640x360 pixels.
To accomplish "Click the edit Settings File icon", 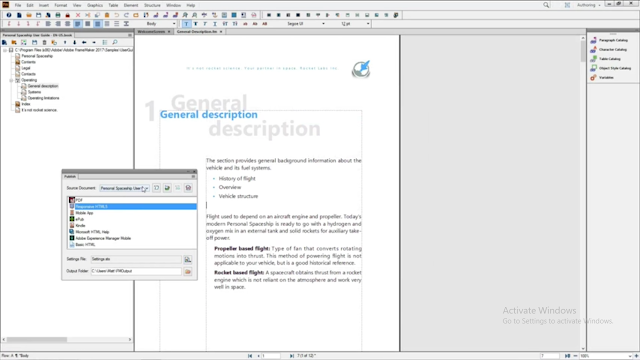I will (188, 260).
